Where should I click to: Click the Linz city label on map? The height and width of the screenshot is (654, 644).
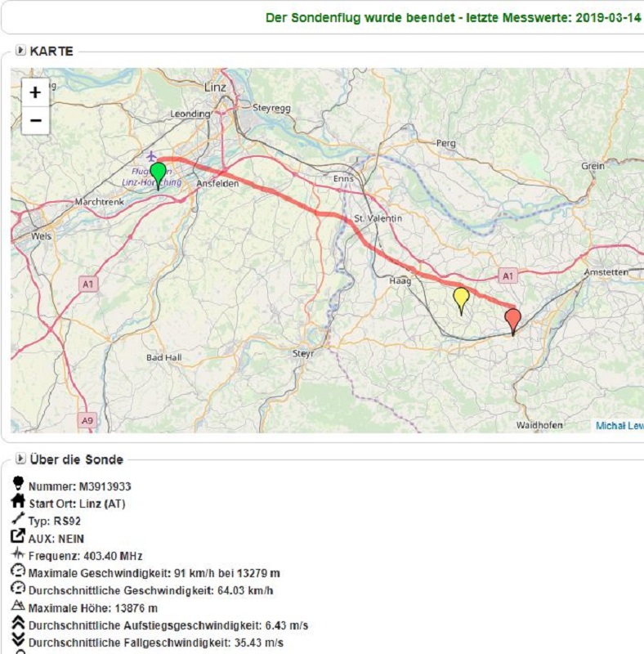tap(215, 87)
